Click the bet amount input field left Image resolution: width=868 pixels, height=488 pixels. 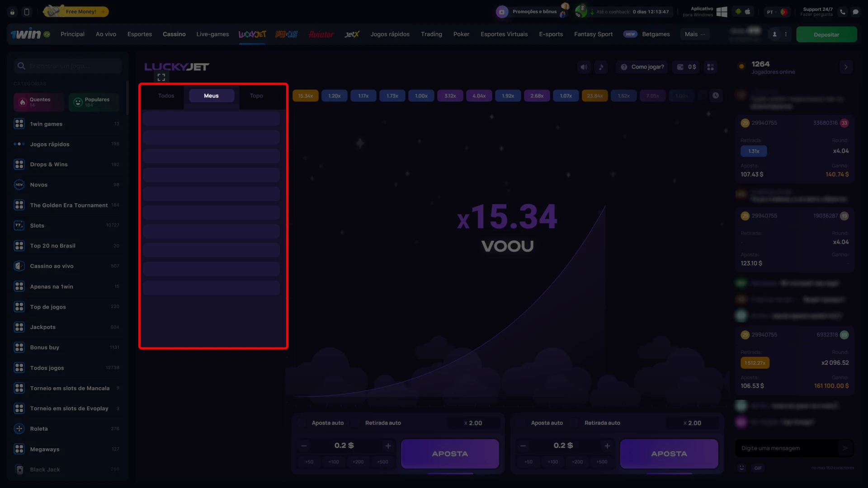click(x=344, y=445)
